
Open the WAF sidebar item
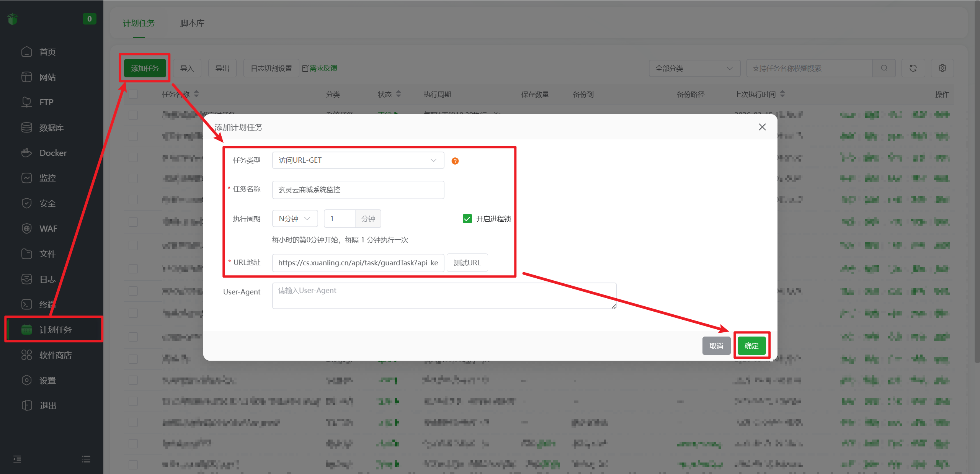point(48,229)
